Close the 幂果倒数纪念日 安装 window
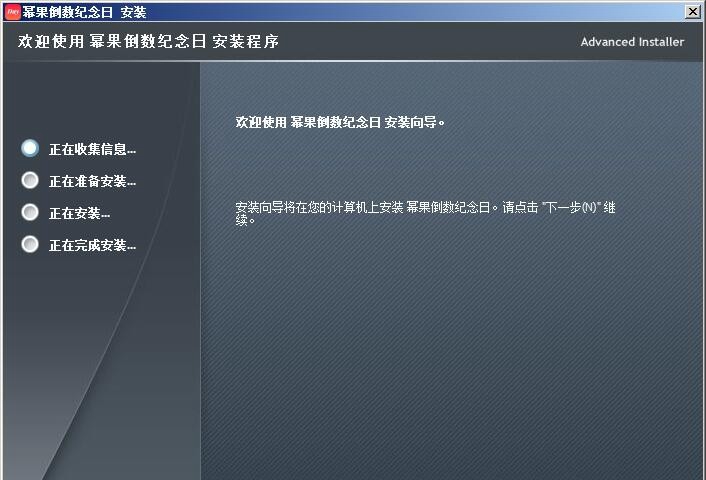Screen dimensions: 706x480 click(x=693, y=12)
